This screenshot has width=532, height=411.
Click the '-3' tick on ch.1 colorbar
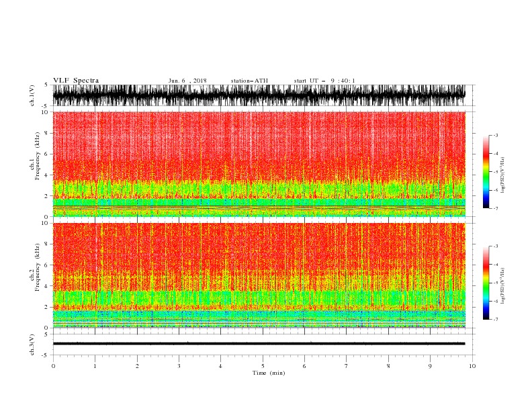(495, 135)
